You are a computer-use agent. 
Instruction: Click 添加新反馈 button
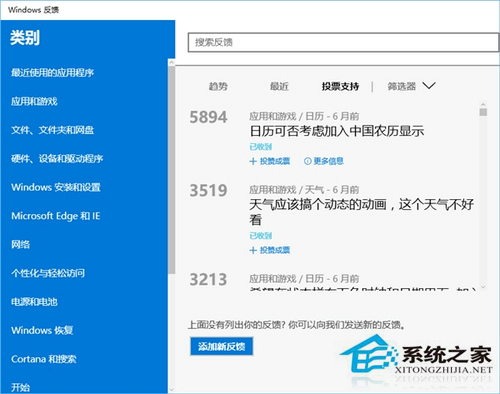[x=221, y=346]
